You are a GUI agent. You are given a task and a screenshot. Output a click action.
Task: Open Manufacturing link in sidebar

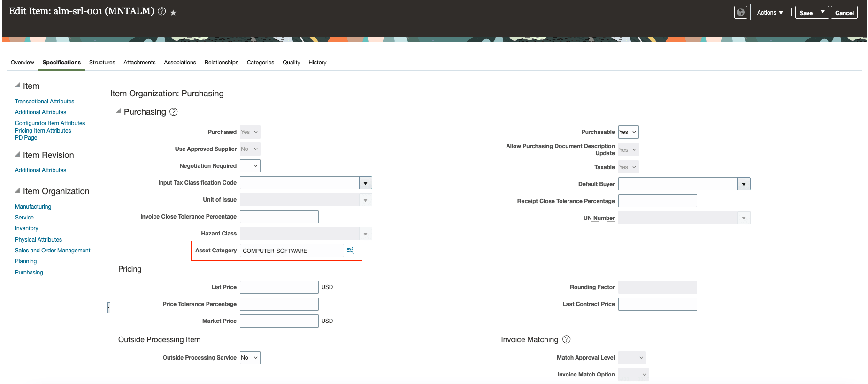pyautogui.click(x=33, y=207)
